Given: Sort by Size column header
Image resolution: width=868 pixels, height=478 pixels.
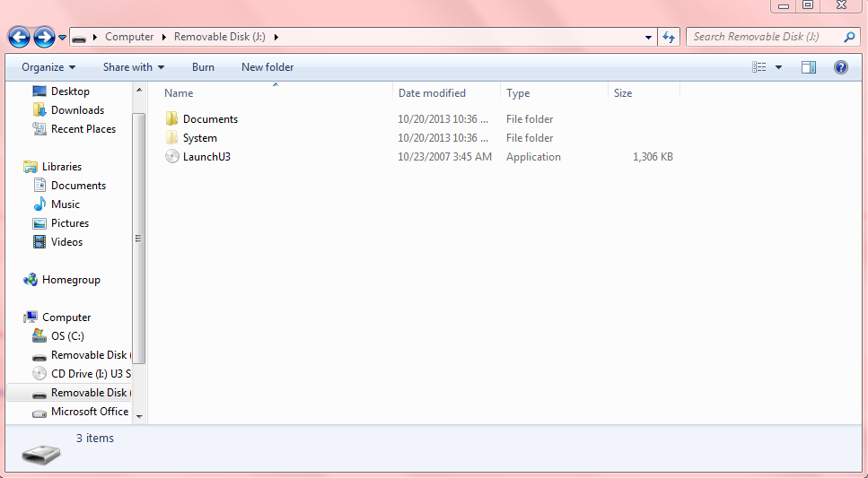Looking at the screenshot, I should tap(644, 93).
